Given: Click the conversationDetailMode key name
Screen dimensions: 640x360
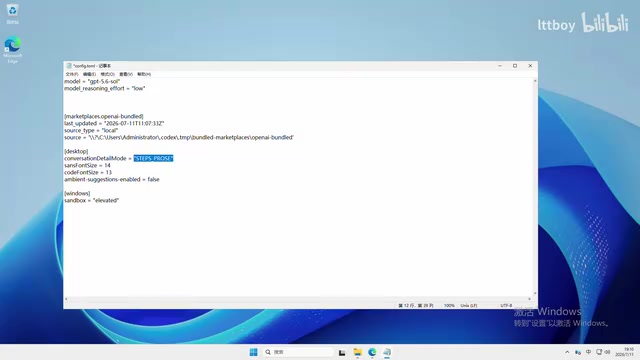Looking at the screenshot, I should tap(95, 158).
